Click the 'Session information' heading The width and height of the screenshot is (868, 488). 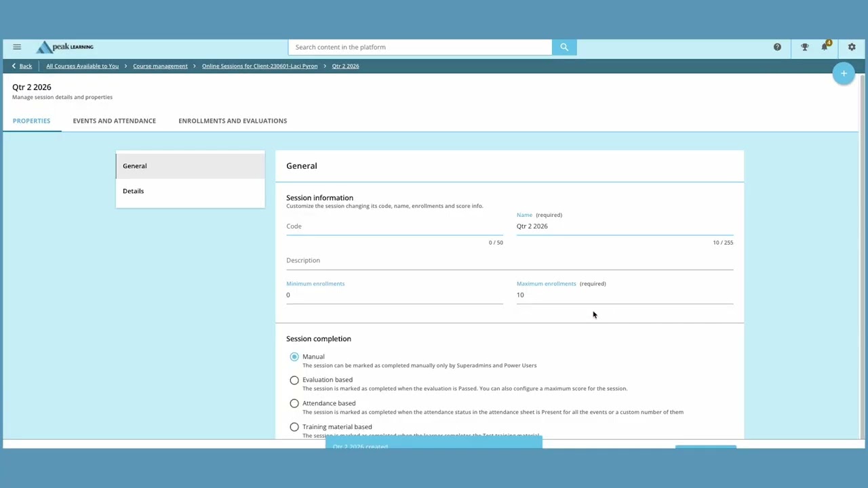pos(319,198)
